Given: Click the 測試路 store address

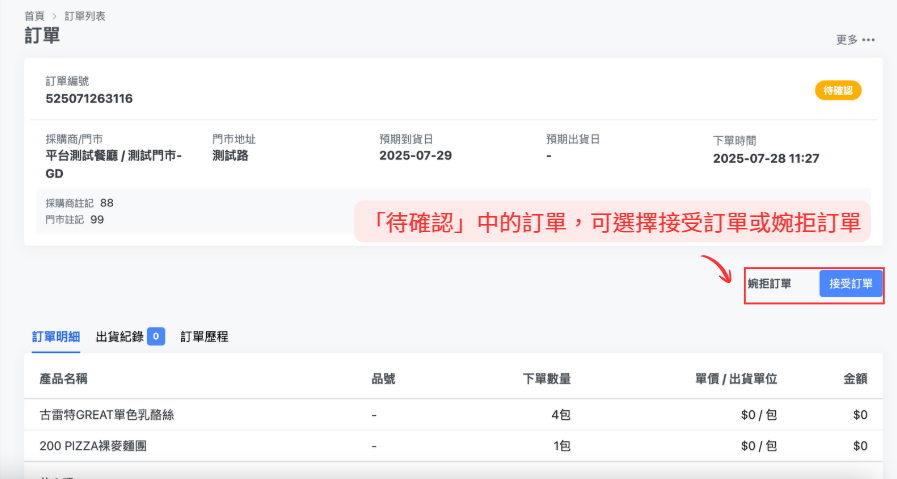Looking at the screenshot, I should (230, 156).
